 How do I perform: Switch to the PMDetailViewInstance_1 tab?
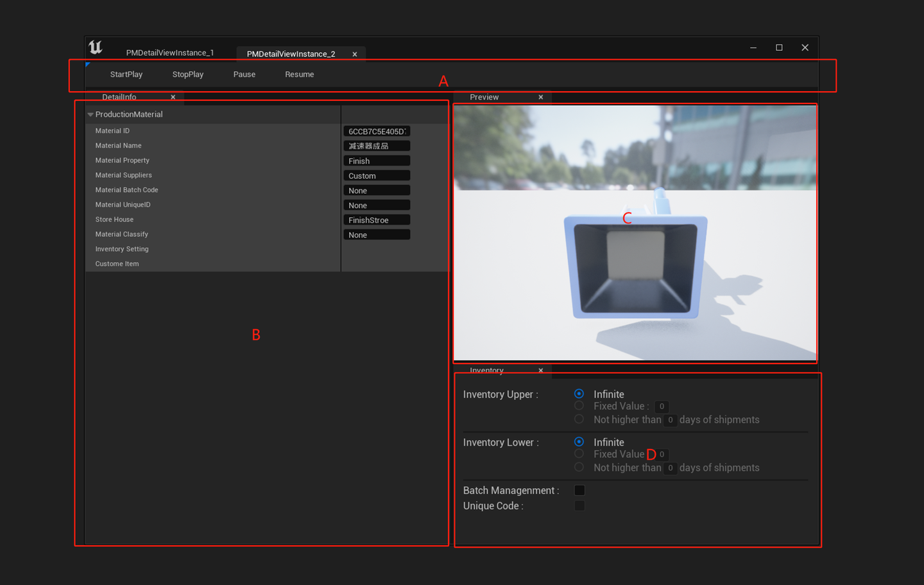[x=170, y=52]
